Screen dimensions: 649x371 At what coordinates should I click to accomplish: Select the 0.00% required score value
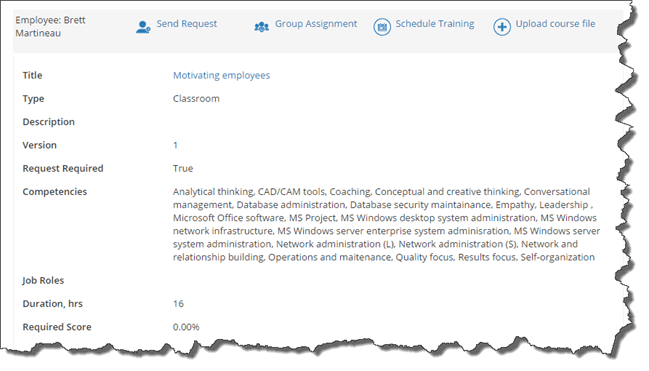[186, 327]
